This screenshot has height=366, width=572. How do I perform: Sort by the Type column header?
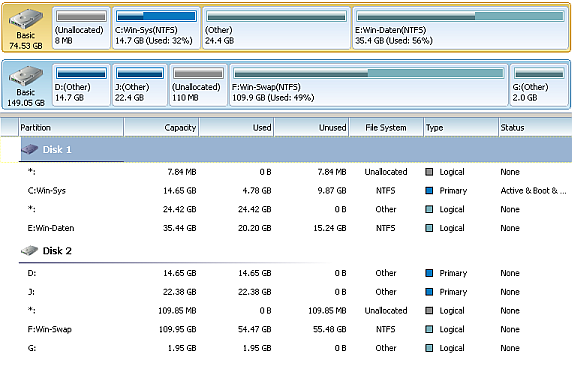pos(461,127)
